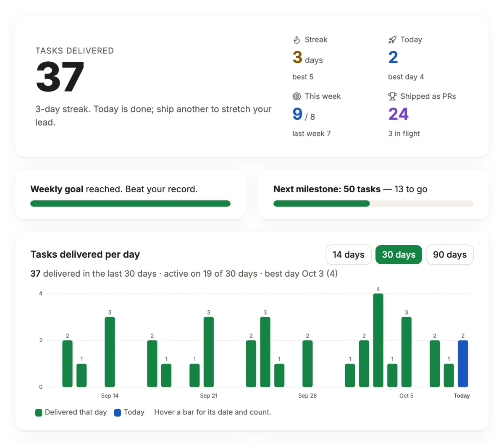Screen dimensions: 504x443
Task: Click the '13 to go' text
Action: (411, 189)
